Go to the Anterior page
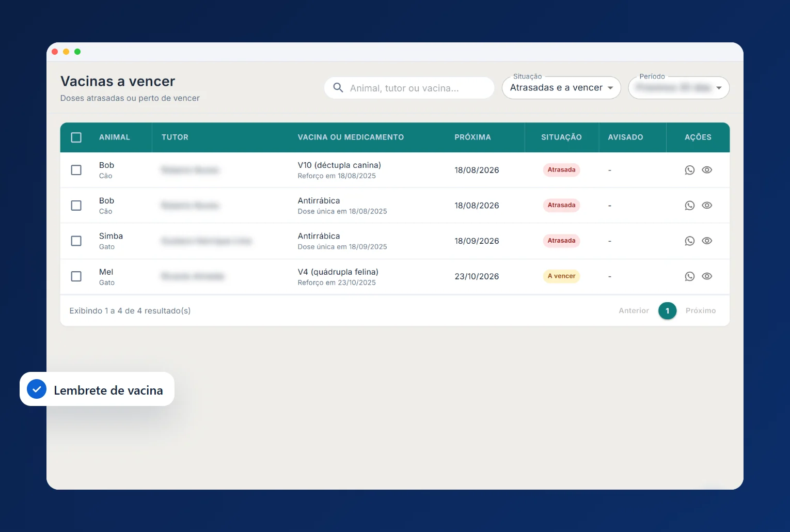Screen dimensions: 790x532 [634, 310]
